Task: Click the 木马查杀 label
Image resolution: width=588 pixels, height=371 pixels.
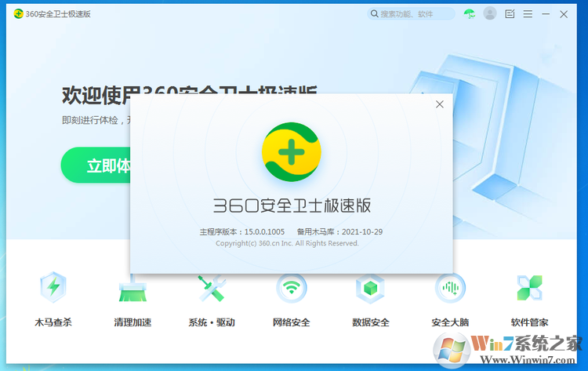Action: click(53, 322)
